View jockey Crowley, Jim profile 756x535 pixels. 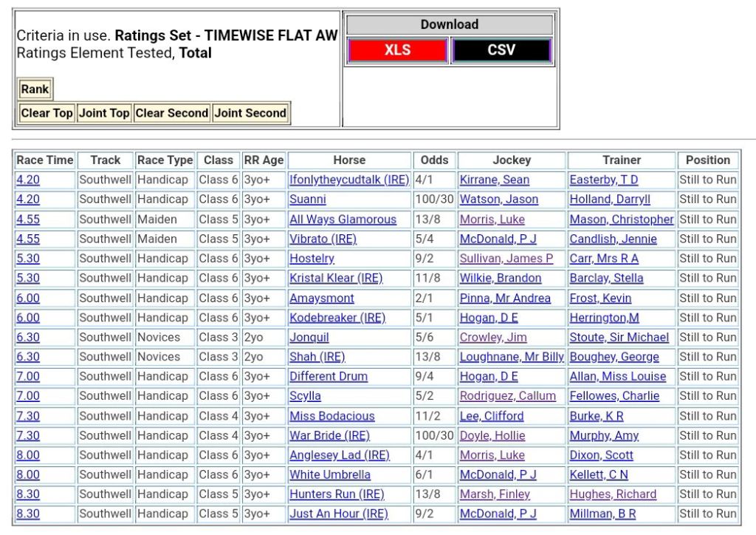pyautogui.click(x=493, y=337)
